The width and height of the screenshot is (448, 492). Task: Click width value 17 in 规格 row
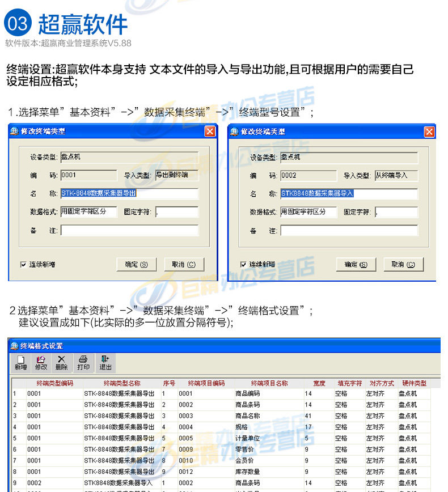[x=308, y=427]
